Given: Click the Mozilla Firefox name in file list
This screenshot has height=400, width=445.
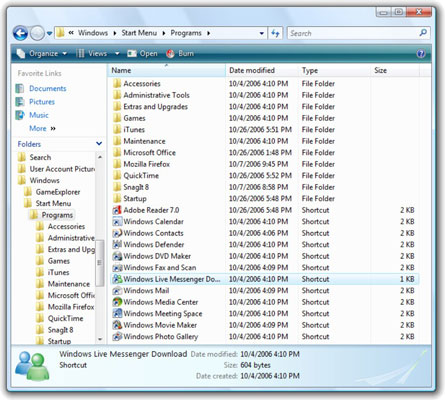Looking at the screenshot, I should (147, 164).
